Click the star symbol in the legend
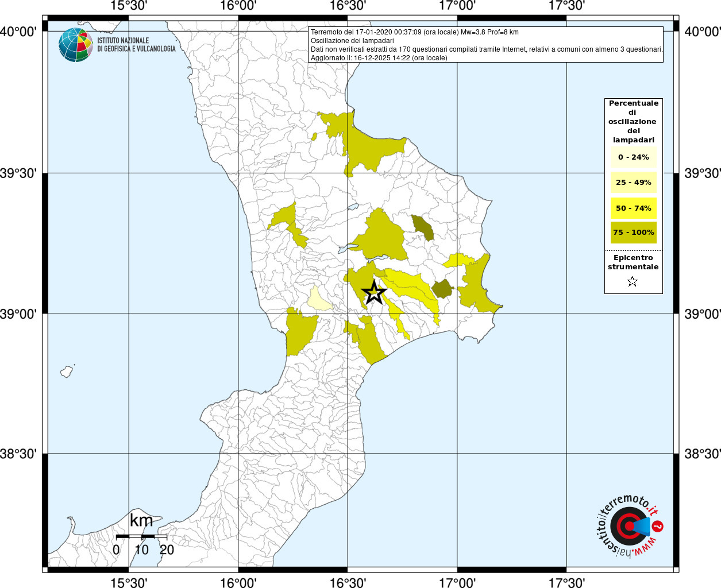Screen dimensions: 721x588 [x=633, y=281]
